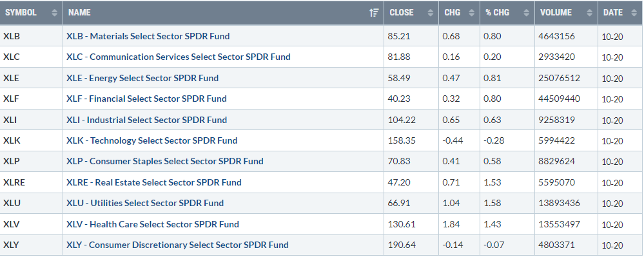
Task: Click the VOLUME column sort arrows icon
Action: [590, 13]
